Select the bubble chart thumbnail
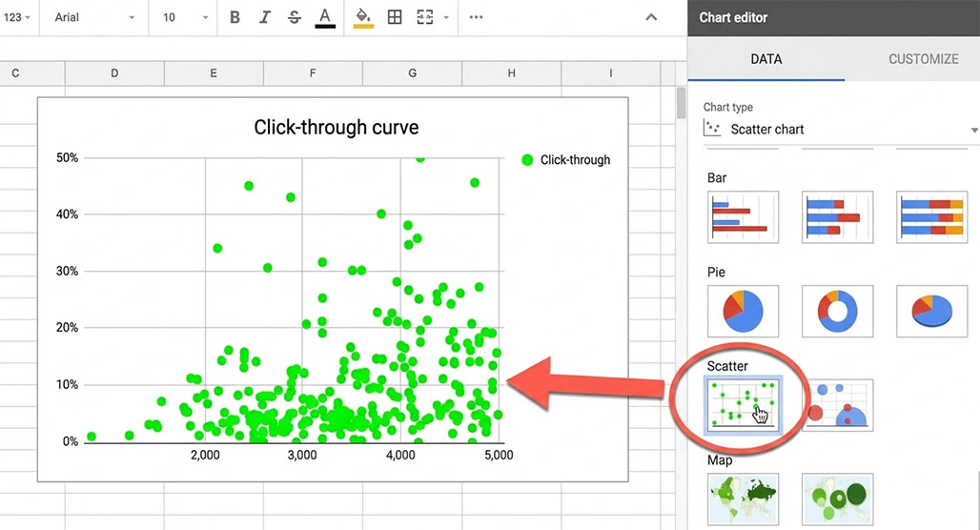This screenshot has width=980, height=530. click(x=838, y=405)
